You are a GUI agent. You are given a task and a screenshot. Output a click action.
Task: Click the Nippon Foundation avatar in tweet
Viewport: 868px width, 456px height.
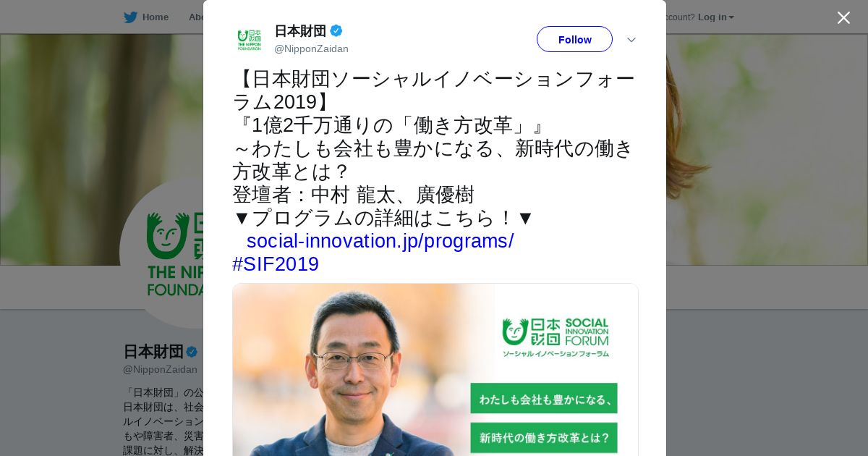(250, 39)
